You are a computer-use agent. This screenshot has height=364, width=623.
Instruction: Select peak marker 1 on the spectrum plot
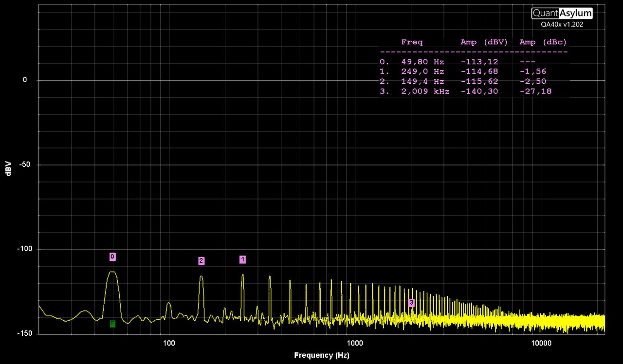tap(242, 259)
